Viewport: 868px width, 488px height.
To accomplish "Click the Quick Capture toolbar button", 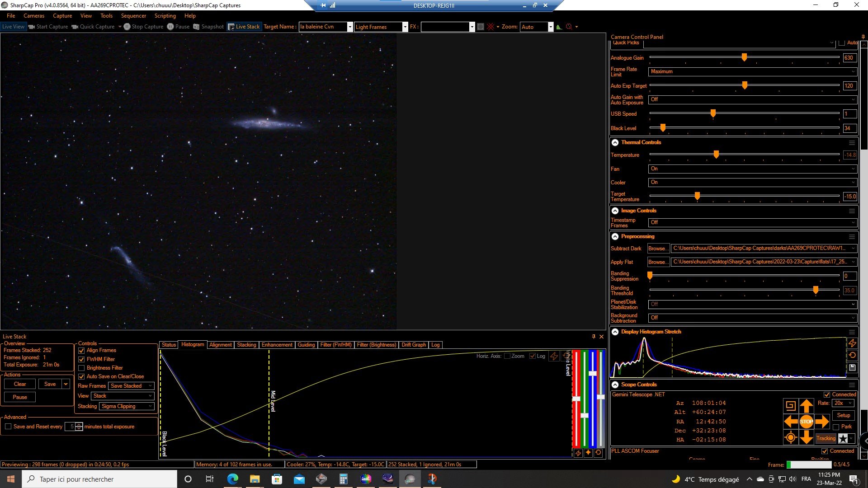I will pyautogui.click(x=93, y=27).
